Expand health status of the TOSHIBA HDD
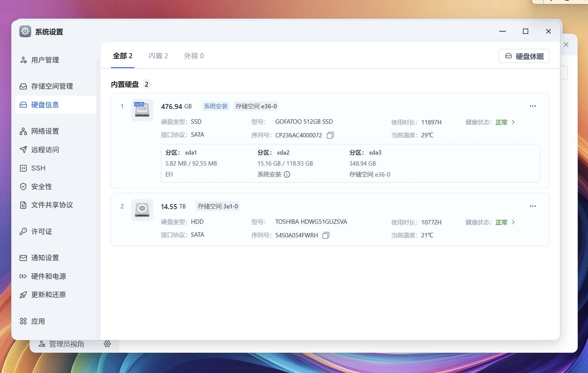Image resolution: width=588 pixels, height=373 pixels. pos(513,222)
